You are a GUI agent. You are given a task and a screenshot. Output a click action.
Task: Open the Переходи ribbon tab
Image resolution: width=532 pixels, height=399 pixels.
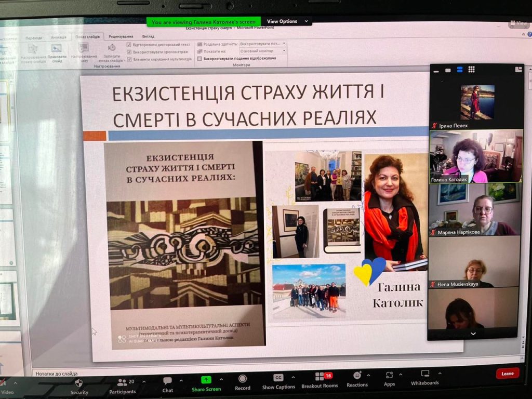click(34, 38)
